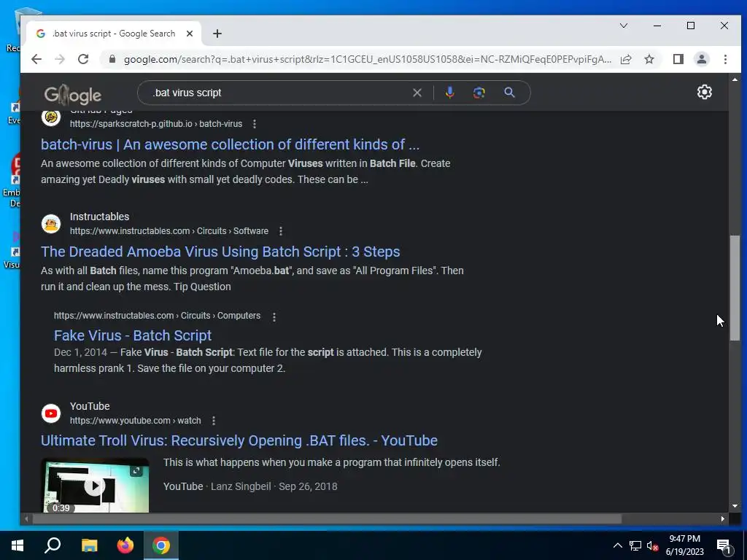Click the vertical scrollbar thumb
The height and width of the screenshot is (560, 747).
click(735, 287)
